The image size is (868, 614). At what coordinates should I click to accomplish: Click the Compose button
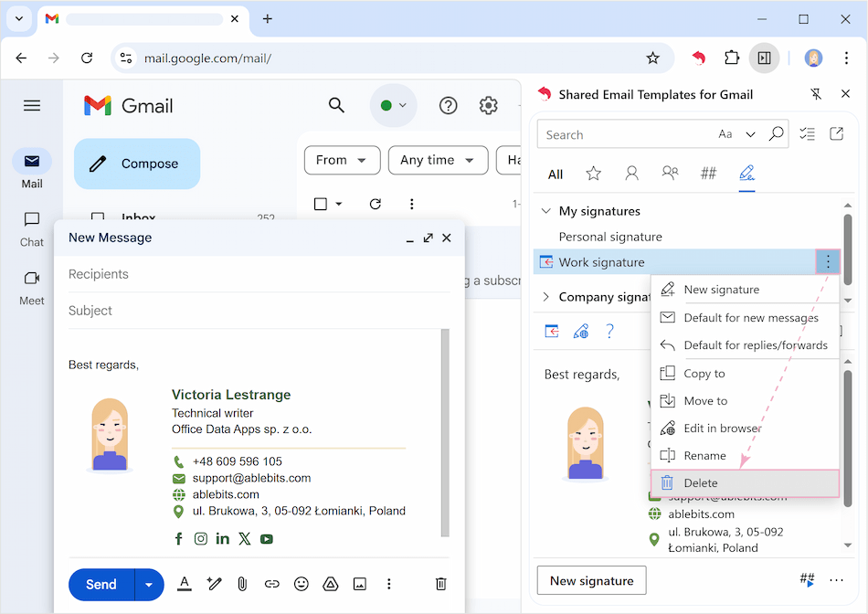pyautogui.click(x=137, y=164)
